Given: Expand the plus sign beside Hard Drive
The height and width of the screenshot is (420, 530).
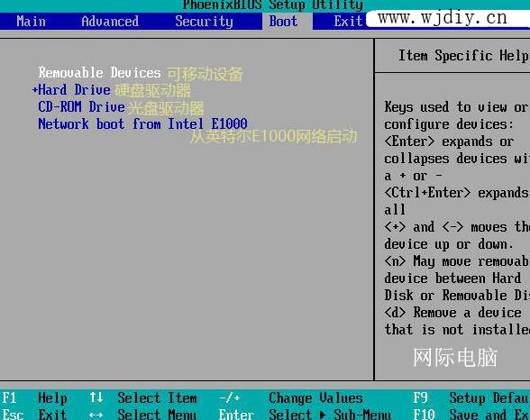Looking at the screenshot, I should coord(34,90).
